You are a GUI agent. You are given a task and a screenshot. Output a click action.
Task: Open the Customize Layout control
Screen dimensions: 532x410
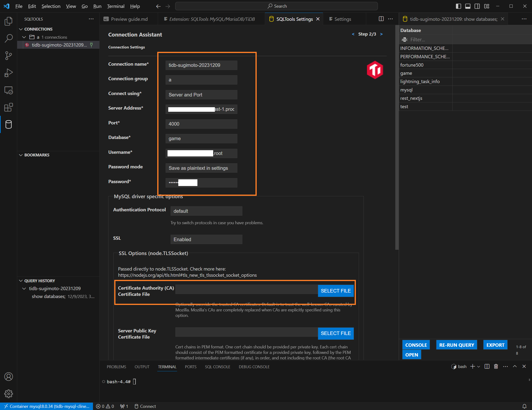click(x=486, y=6)
